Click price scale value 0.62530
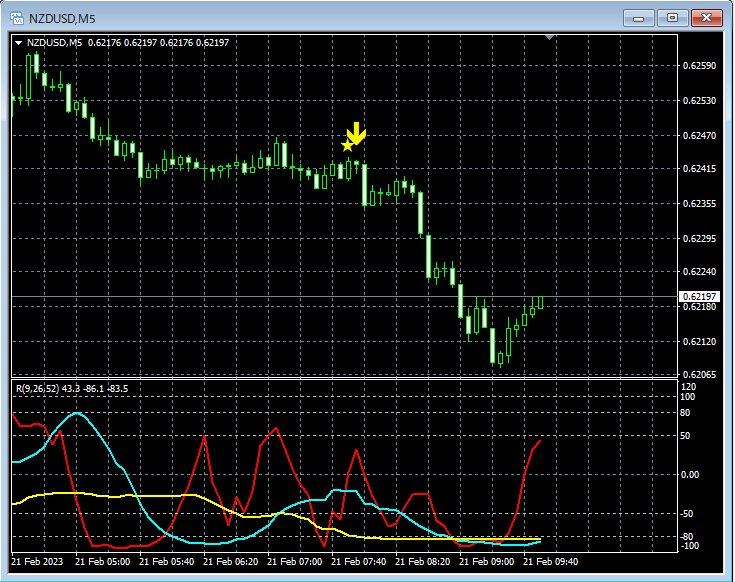This screenshot has height=582, width=735. (x=699, y=101)
